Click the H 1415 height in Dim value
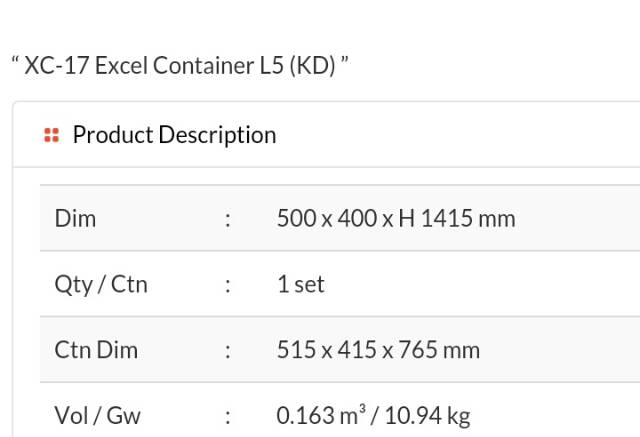 [438, 218]
